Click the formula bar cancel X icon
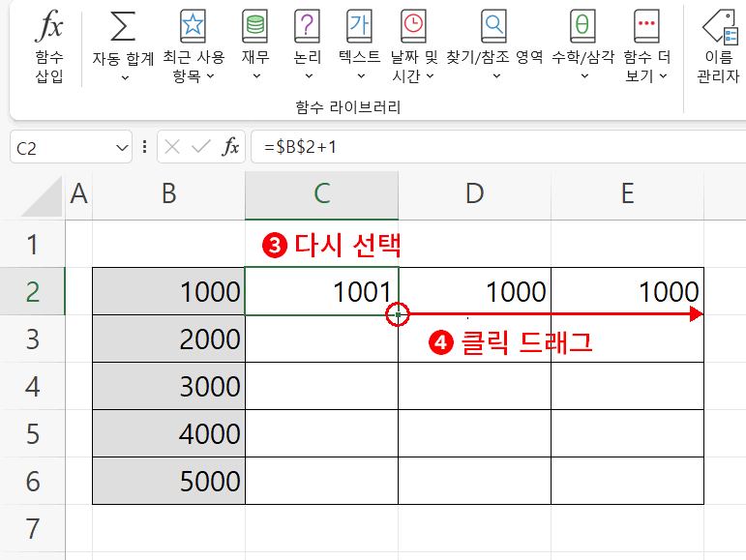 point(172,147)
